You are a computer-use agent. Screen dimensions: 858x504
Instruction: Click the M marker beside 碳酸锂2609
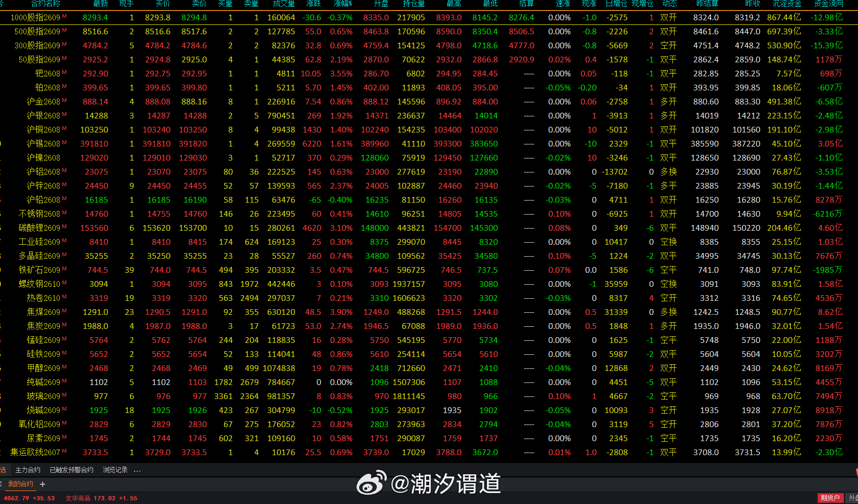pos(64,226)
